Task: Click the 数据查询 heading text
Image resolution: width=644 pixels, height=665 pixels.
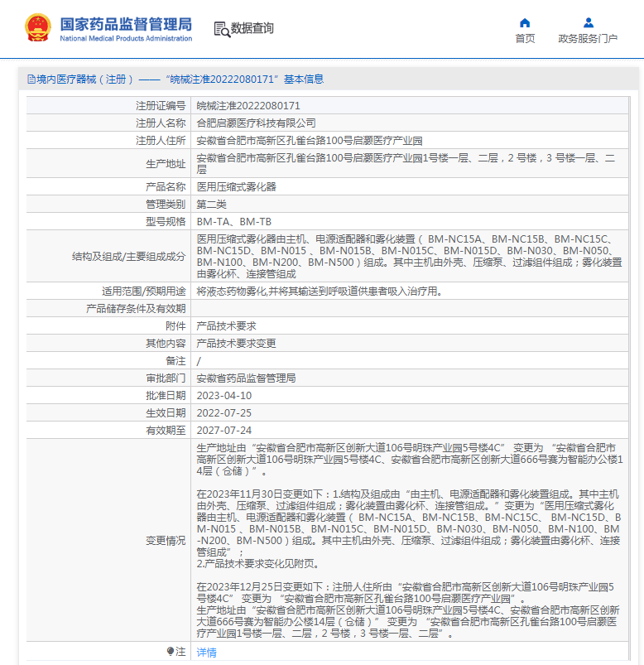Action: click(x=252, y=28)
